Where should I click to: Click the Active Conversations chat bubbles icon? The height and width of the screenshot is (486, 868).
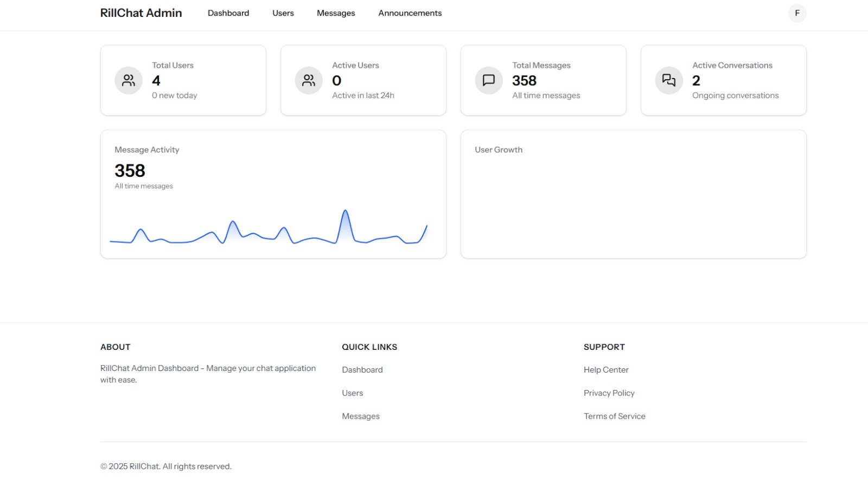pyautogui.click(x=669, y=80)
